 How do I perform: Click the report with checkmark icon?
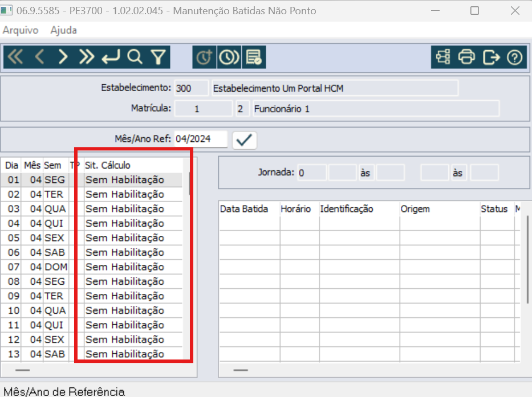point(254,57)
